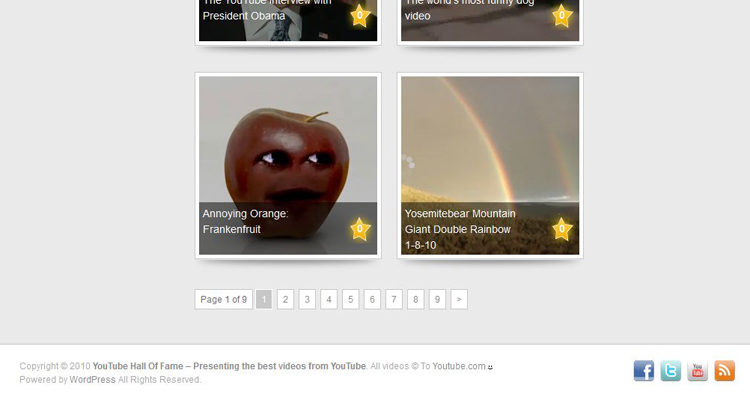Image resolution: width=750 pixels, height=400 pixels.
Task: Go to page 2
Action: pos(286,300)
